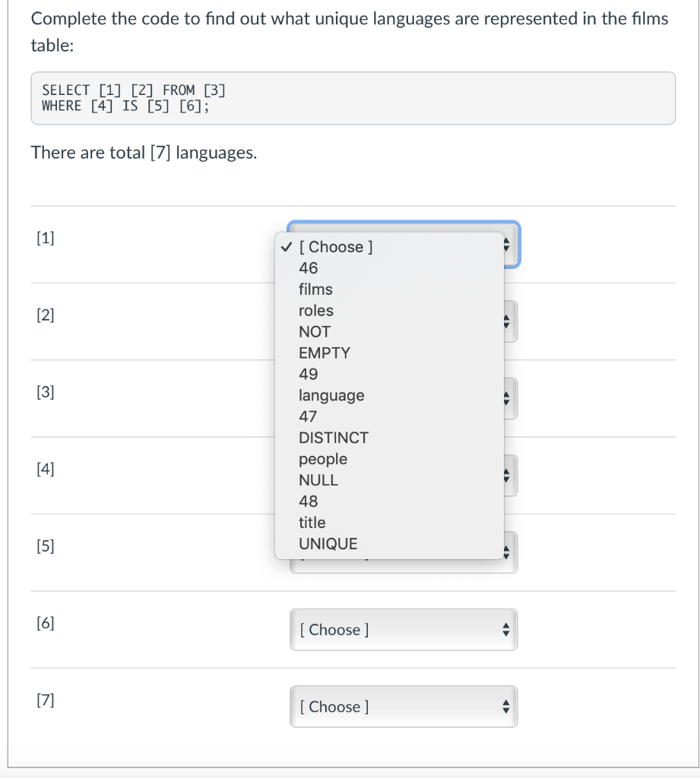The image size is (700, 778).
Task: Select "people" in the dropdown menu
Action: pyautogui.click(x=323, y=458)
